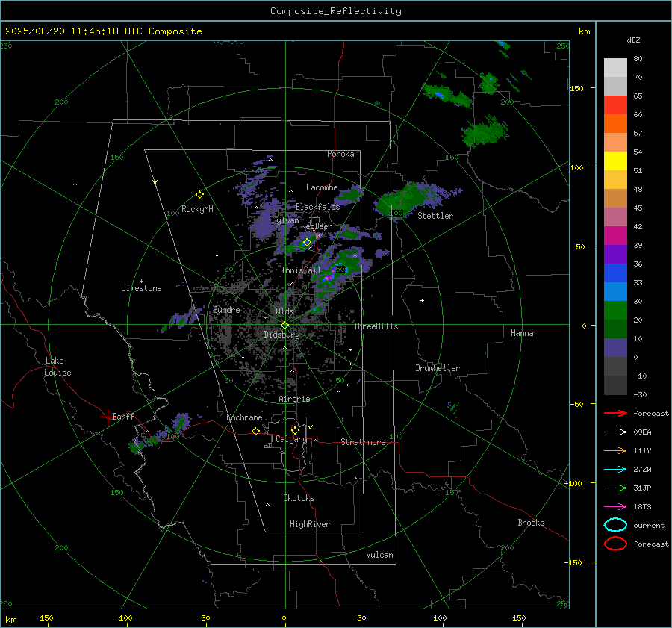Click the yellow diamond marker above Calgary
Viewport: 672px width, 628px height.
click(295, 430)
